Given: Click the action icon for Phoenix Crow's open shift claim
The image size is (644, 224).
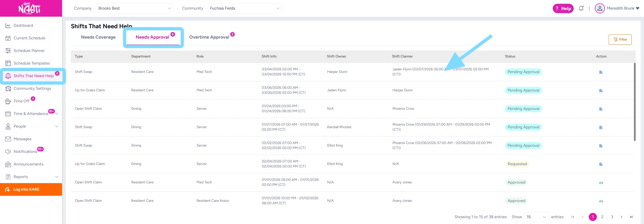Looking at the screenshot, I should pos(601,109).
